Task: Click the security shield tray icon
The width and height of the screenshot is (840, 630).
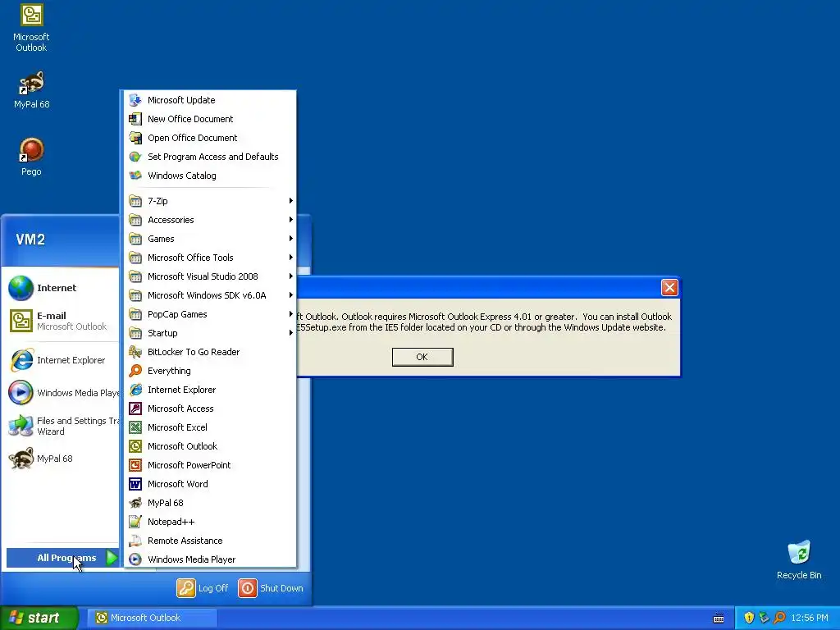Action: [x=748, y=618]
